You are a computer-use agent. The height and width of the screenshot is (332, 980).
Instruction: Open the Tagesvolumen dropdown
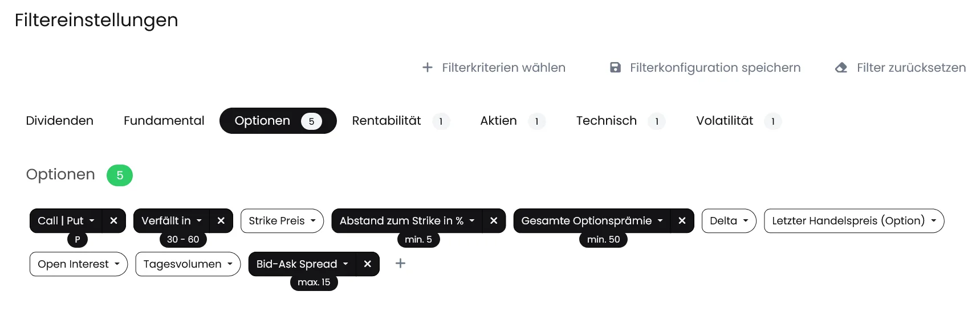coord(188,264)
